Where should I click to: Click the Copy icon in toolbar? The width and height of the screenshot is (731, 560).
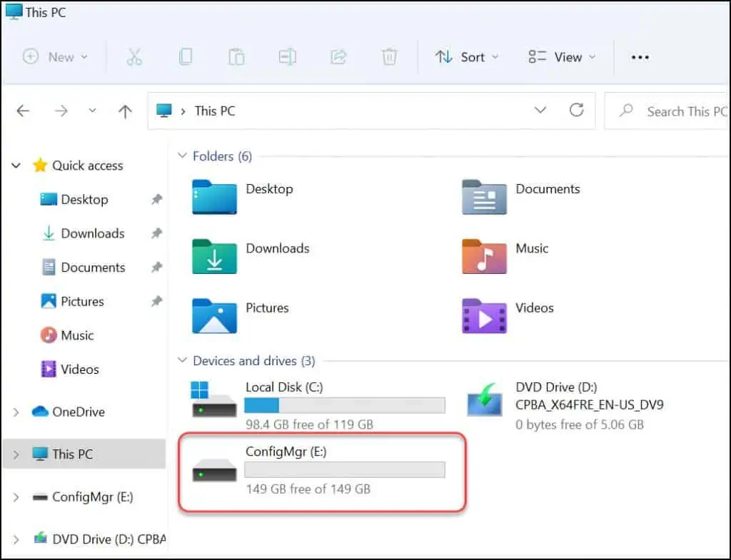pyautogui.click(x=186, y=57)
